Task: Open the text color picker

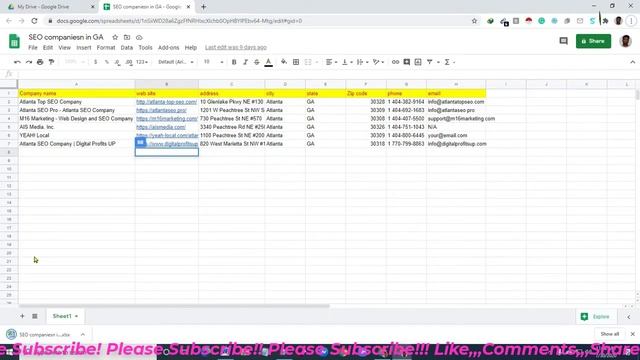Action: point(269,62)
